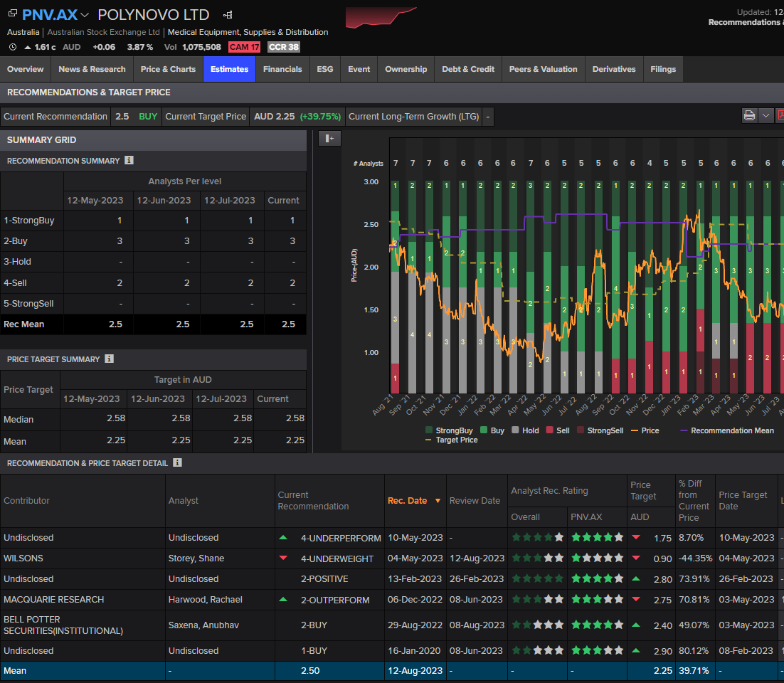The width and height of the screenshot is (784, 683).
Task: Toggle the Target Price legend line
Action: (452, 440)
